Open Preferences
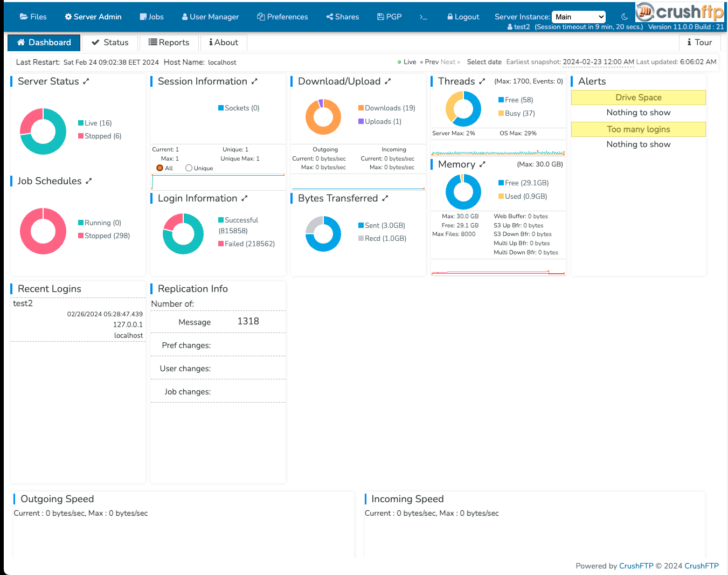The height and width of the screenshot is (575, 728). (282, 17)
